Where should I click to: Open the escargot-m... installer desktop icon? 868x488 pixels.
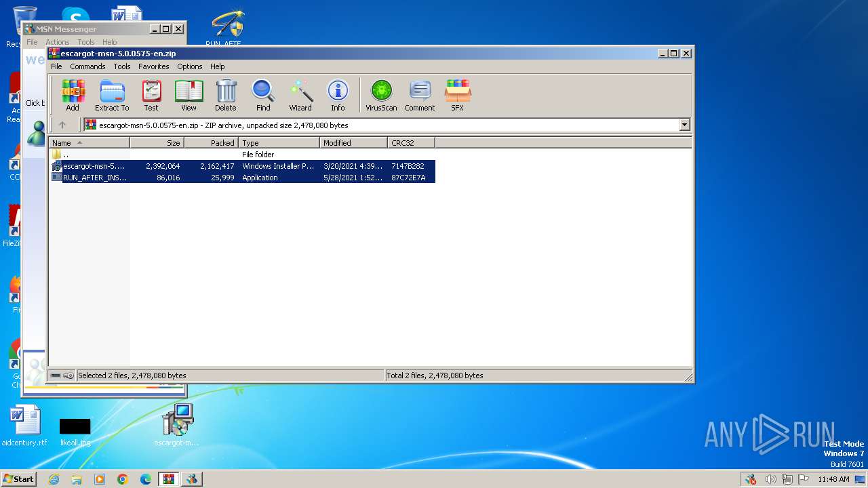pyautogui.click(x=177, y=426)
